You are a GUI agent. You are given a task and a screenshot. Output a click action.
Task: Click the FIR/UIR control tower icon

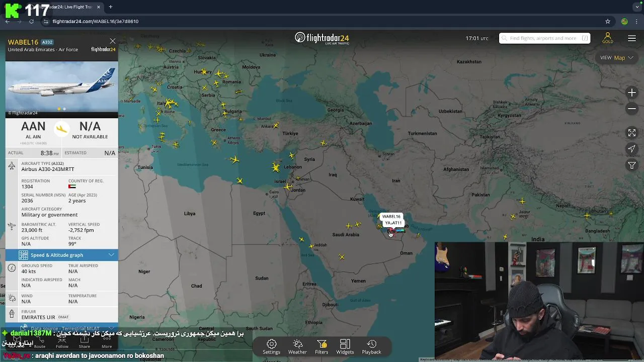point(12,315)
